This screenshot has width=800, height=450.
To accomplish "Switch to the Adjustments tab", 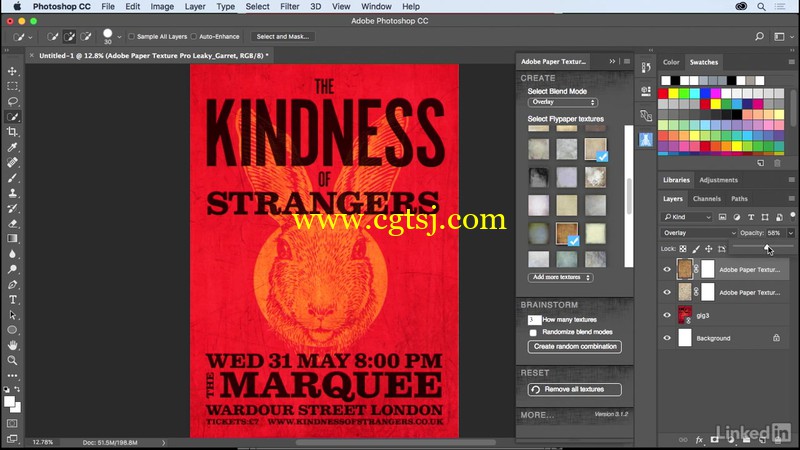I will (718, 180).
